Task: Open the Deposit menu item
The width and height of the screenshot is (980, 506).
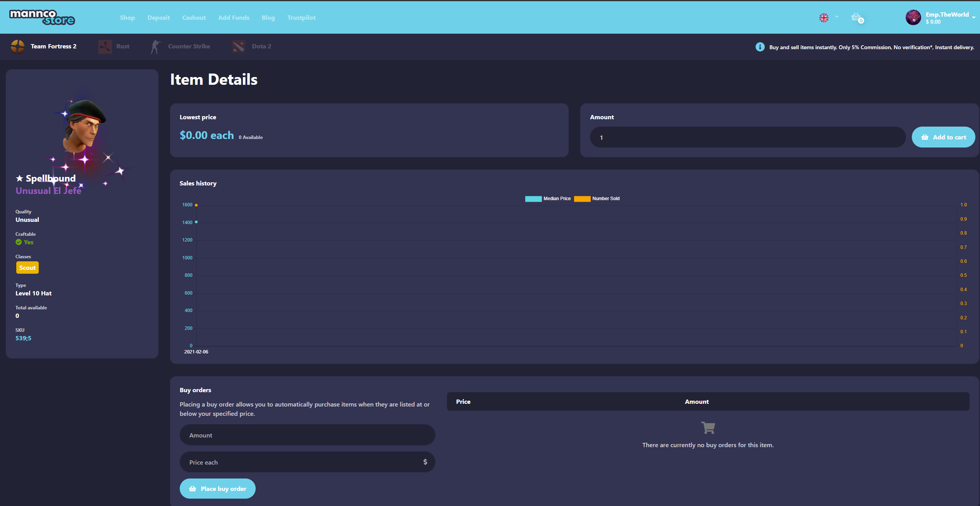Action: click(158, 17)
